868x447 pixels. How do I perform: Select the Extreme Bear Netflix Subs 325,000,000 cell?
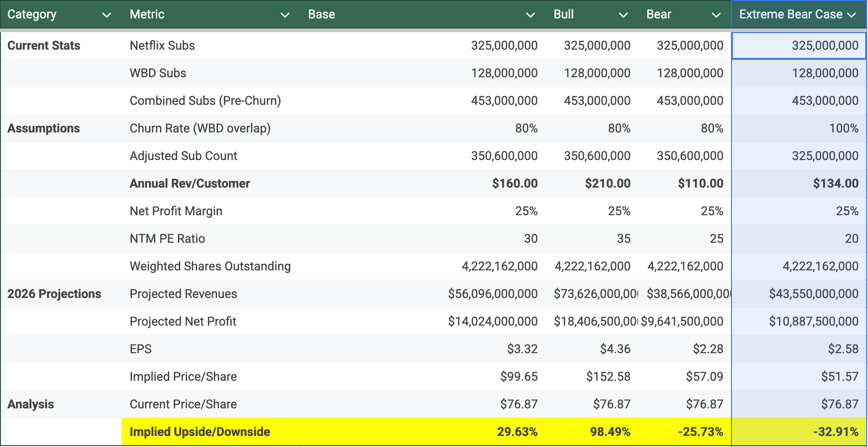coord(799,46)
